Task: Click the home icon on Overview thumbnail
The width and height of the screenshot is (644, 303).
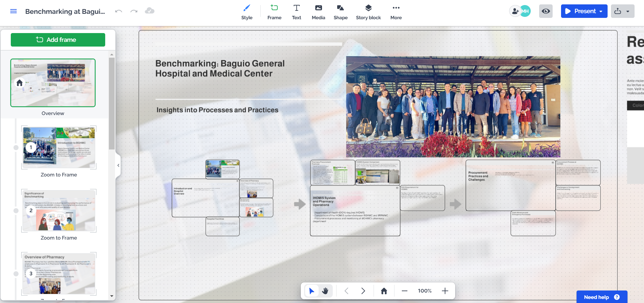Action: point(20,83)
